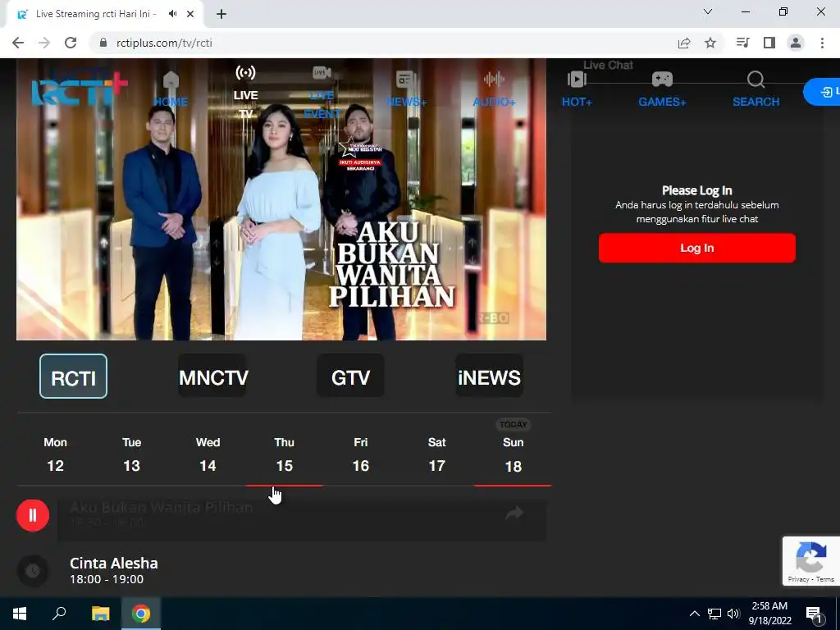Open the GAMES+ section

(x=662, y=89)
